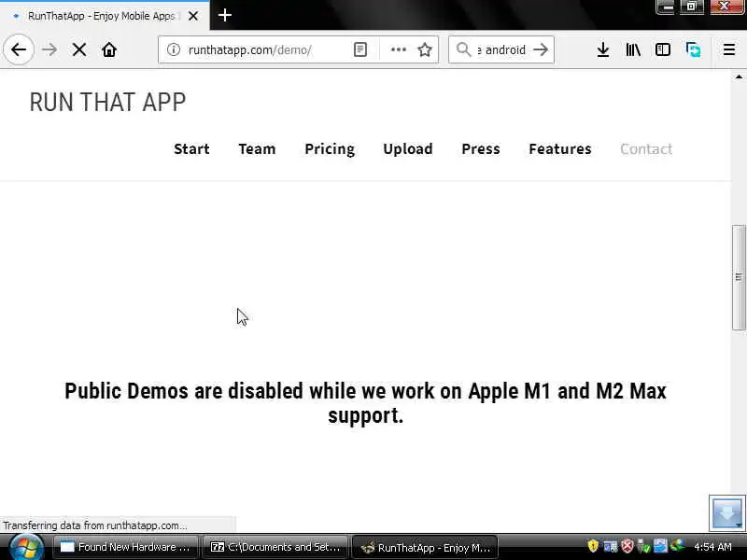The image size is (747, 560).
Task: Show site information icon in address bar
Action: [x=174, y=49]
